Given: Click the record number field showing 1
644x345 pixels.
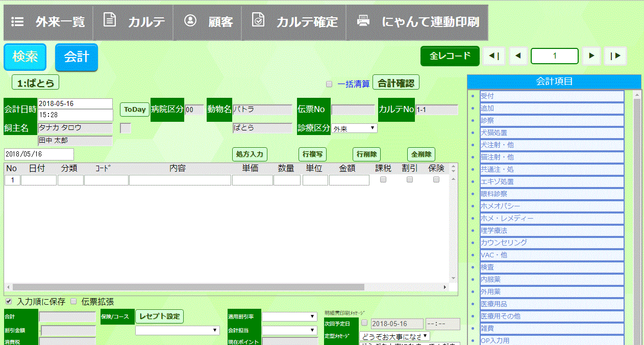Looking at the screenshot, I should 555,56.
